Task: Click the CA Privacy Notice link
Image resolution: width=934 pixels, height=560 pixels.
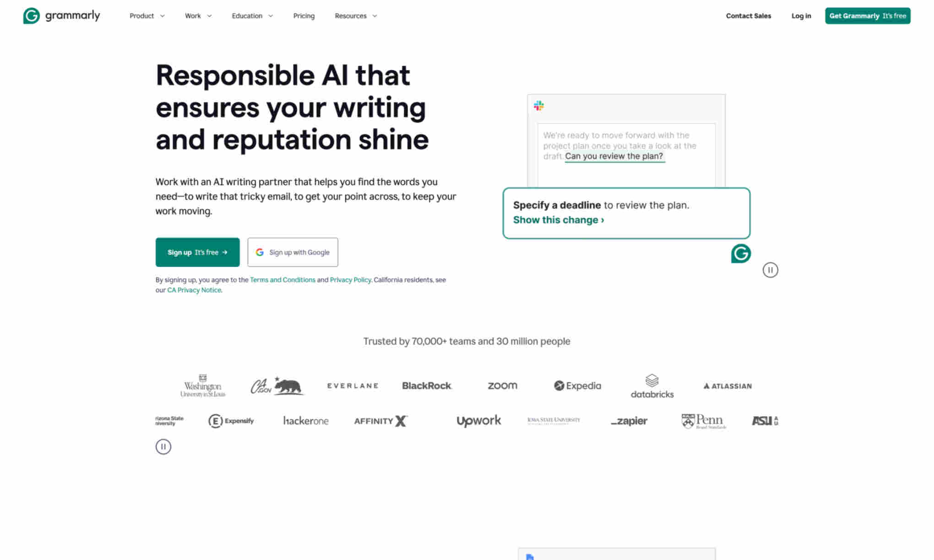Action: click(x=194, y=289)
